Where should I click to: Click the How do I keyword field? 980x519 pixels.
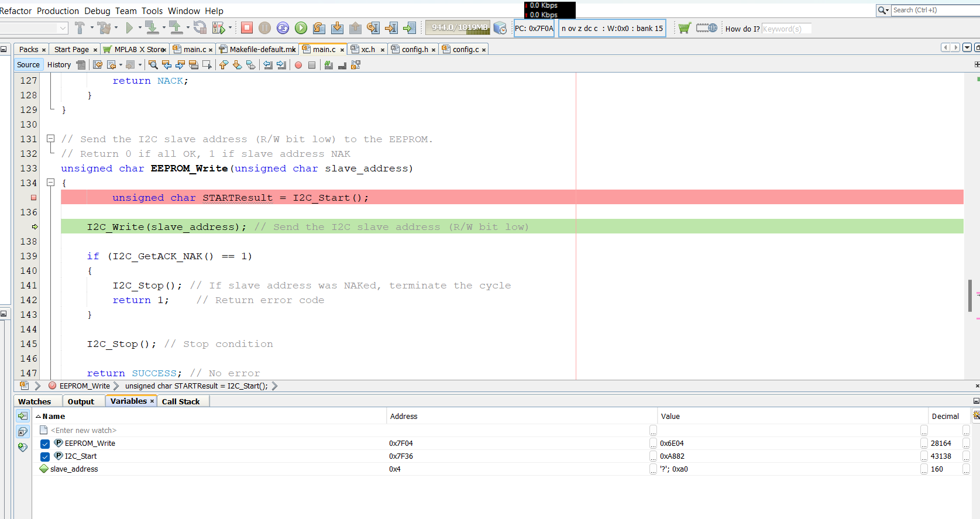click(786, 29)
